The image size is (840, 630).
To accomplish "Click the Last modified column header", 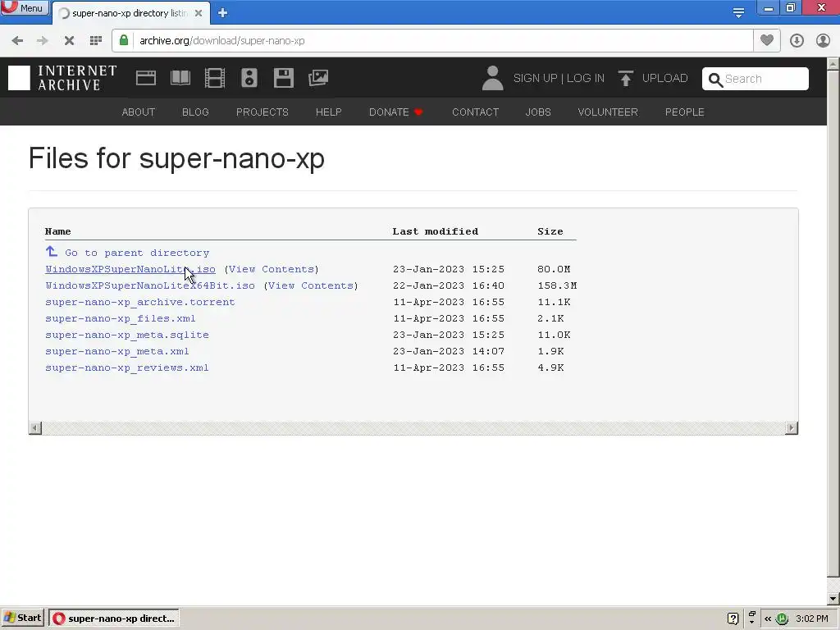I will 436,231.
